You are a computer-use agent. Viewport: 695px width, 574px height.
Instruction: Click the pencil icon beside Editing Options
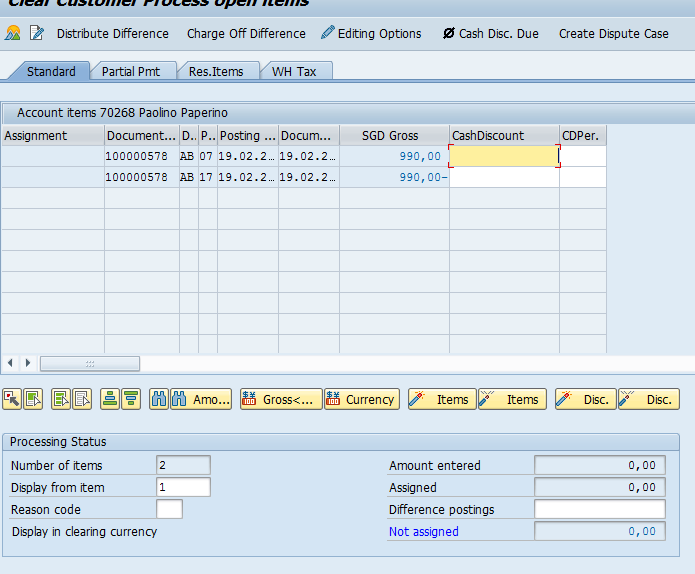pos(328,33)
